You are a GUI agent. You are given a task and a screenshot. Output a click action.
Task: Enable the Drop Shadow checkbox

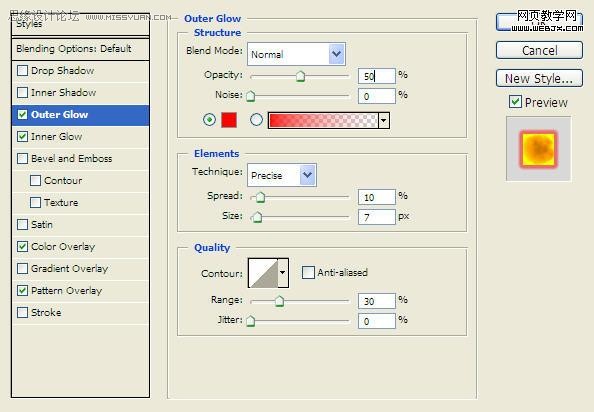pos(22,71)
